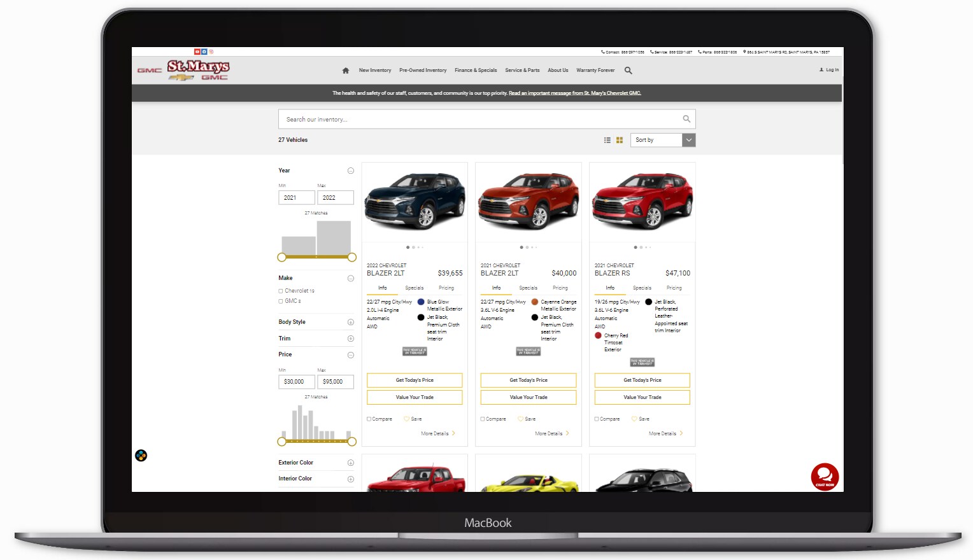Click Year slider minimum handle
Image resolution: width=973 pixels, height=560 pixels.
(x=282, y=257)
